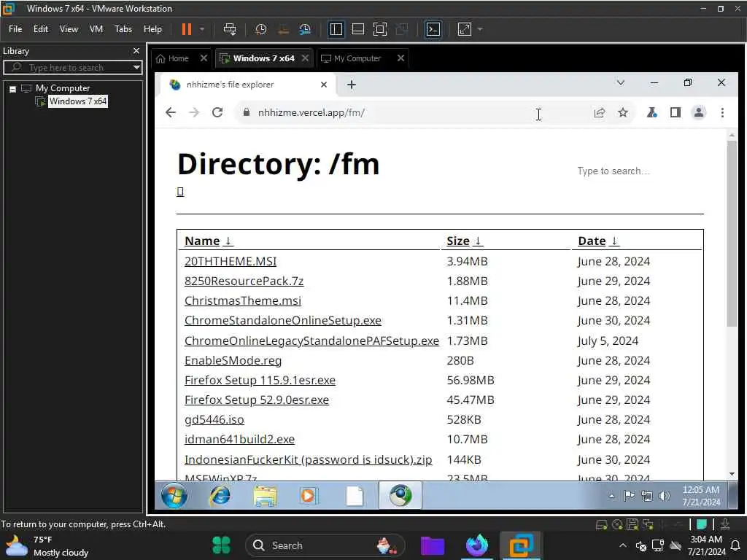747x560 pixels.
Task: Expand the library search dropdown arrow
Action: [x=136, y=67]
